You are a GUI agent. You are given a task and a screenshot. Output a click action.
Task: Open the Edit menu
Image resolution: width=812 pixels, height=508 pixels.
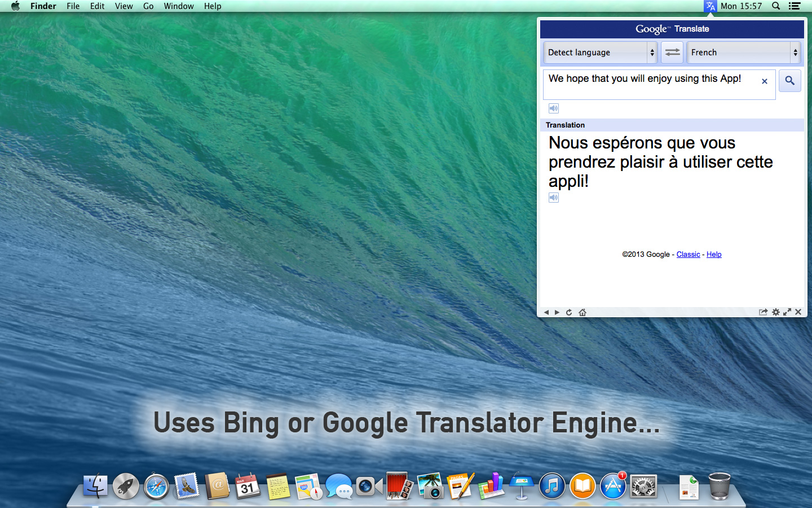98,6
